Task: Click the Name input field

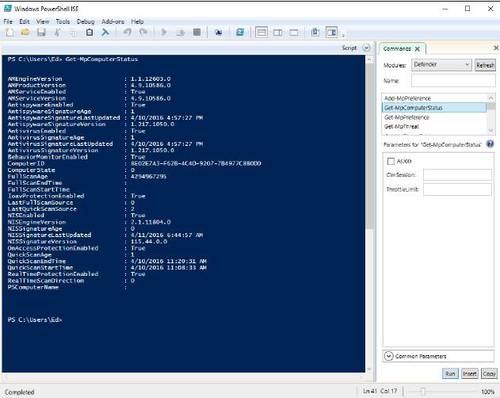Action: [453, 81]
